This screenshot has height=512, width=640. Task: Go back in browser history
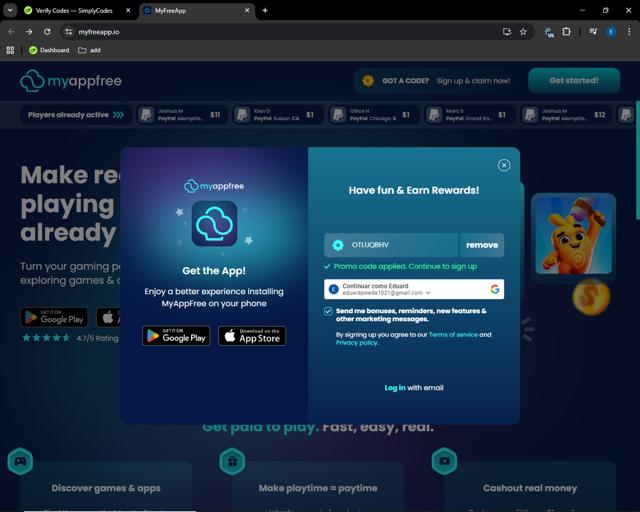(x=11, y=32)
